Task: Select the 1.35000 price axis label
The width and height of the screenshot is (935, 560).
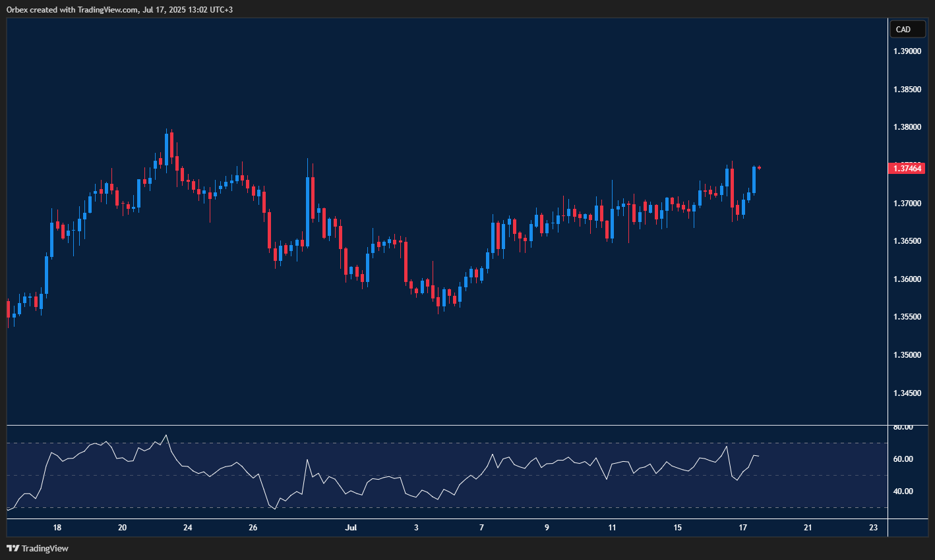Action: pos(907,355)
